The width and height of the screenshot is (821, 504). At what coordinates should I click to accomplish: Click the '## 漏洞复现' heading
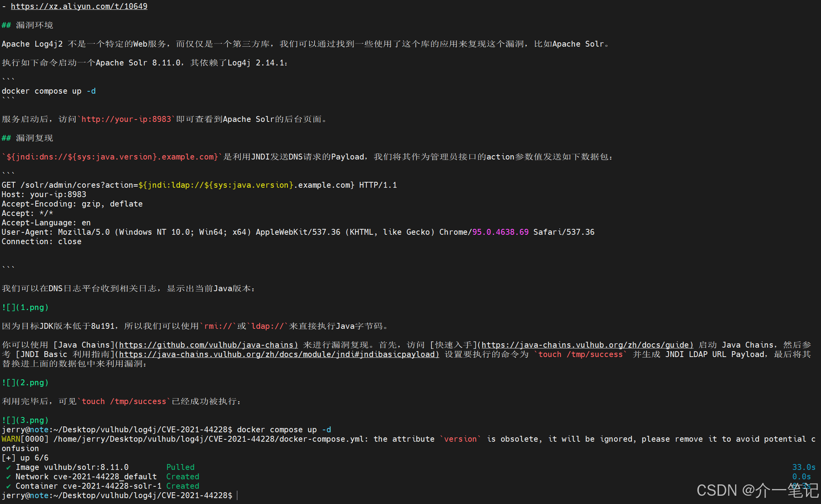(x=27, y=138)
